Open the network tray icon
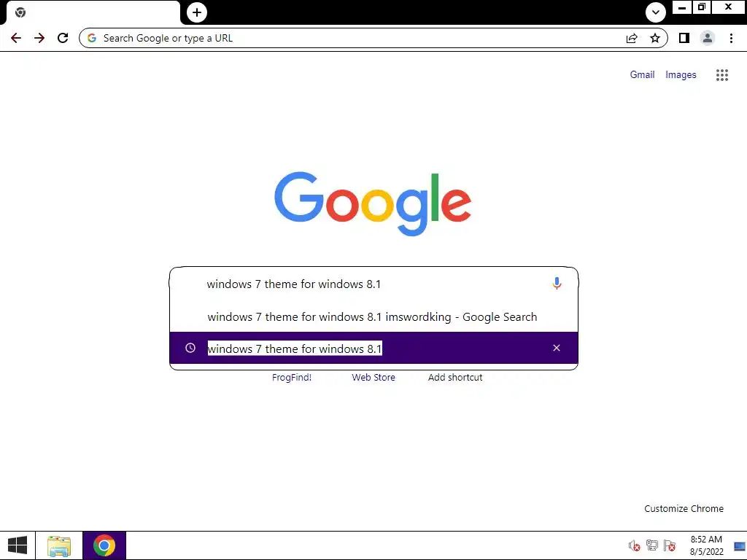This screenshot has width=747, height=560. tap(651, 545)
